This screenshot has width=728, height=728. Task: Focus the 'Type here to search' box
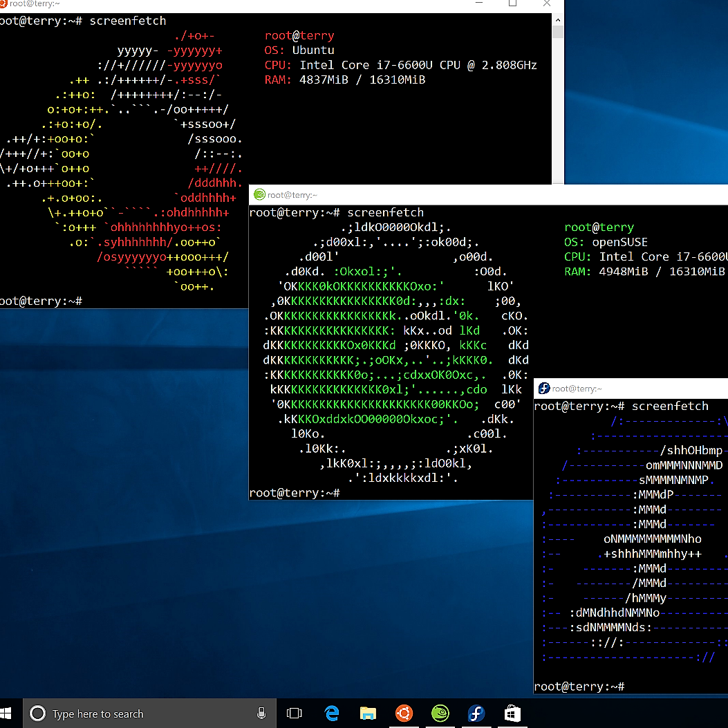point(149,713)
